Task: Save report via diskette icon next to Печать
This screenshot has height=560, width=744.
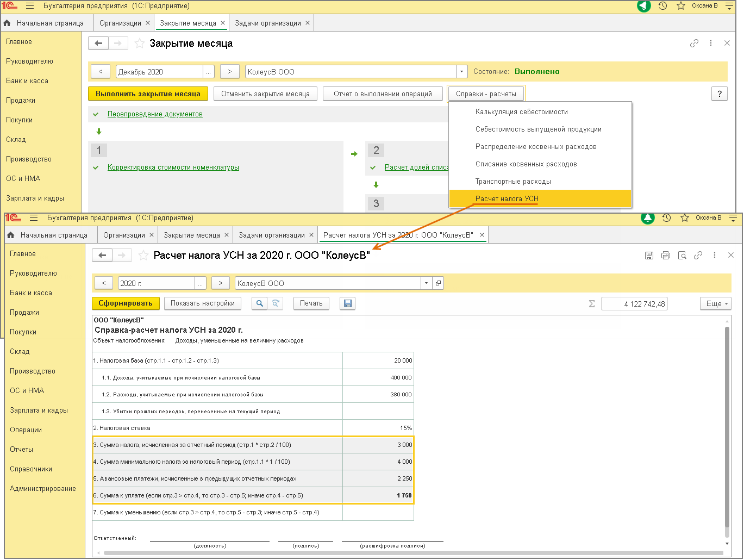Action: pos(348,303)
